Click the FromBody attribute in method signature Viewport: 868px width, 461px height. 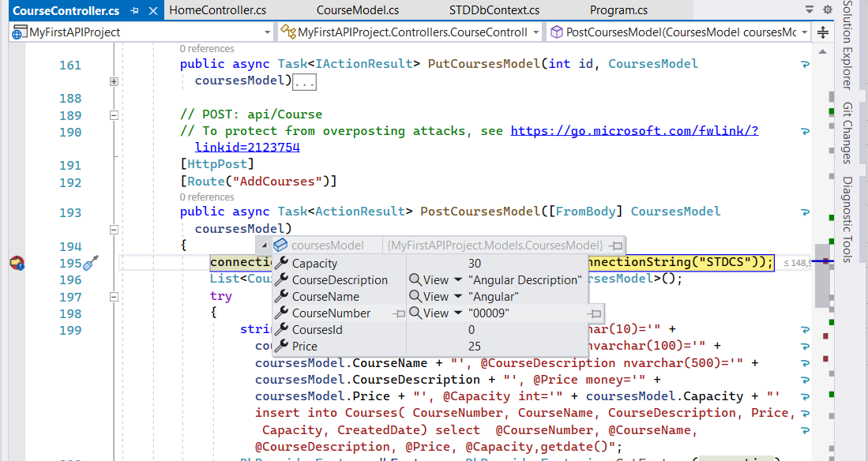tap(586, 212)
